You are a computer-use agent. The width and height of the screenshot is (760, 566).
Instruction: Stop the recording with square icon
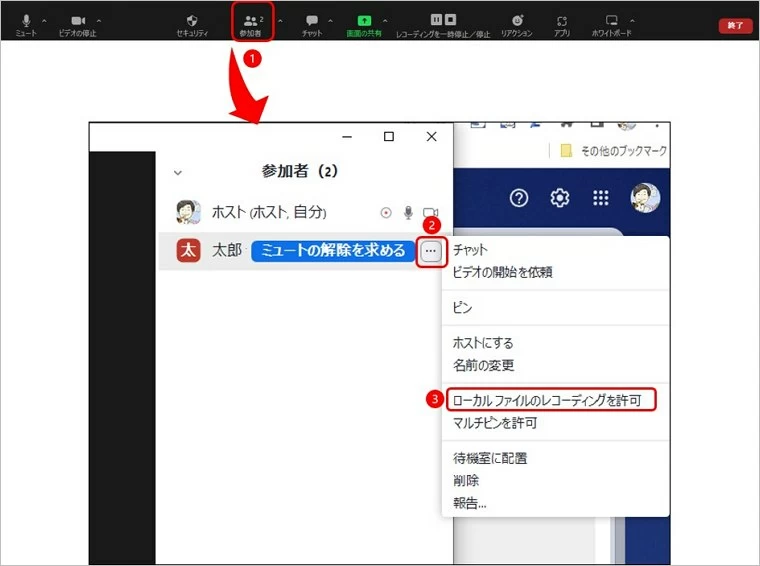(x=451, y=19)
